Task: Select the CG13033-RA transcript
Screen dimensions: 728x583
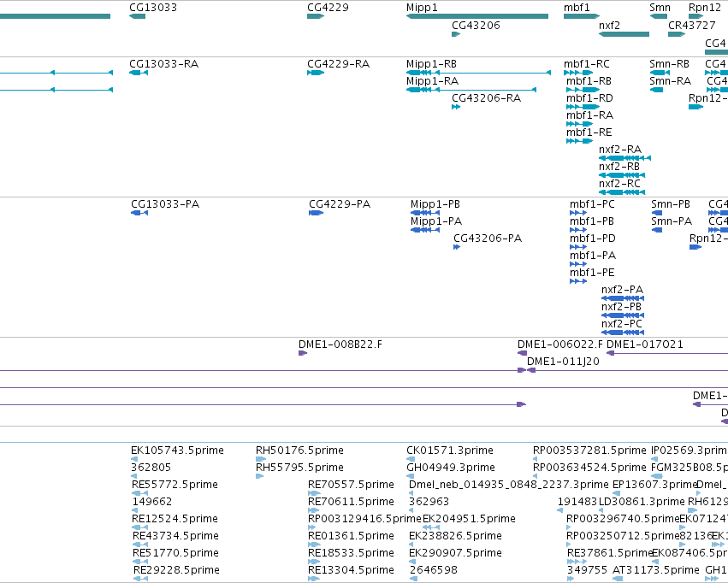Action: pyautogui.click(x=139, y=73)
